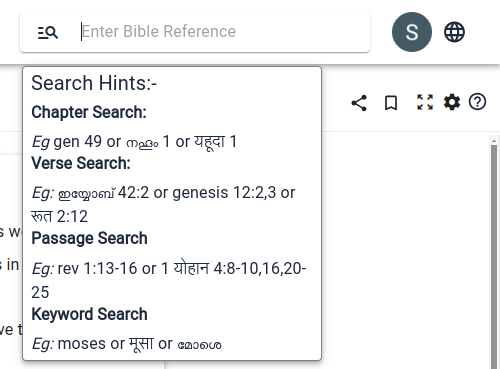Click the Search Hints heading
The image size is (500, 369).
(94, 83)
